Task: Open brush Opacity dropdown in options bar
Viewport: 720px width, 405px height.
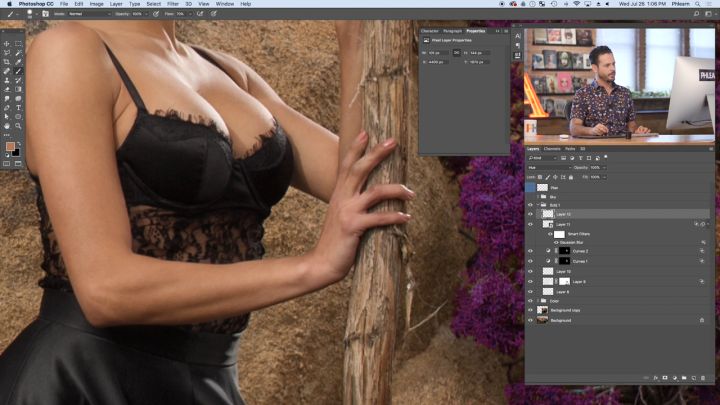Action: point(146,14)
